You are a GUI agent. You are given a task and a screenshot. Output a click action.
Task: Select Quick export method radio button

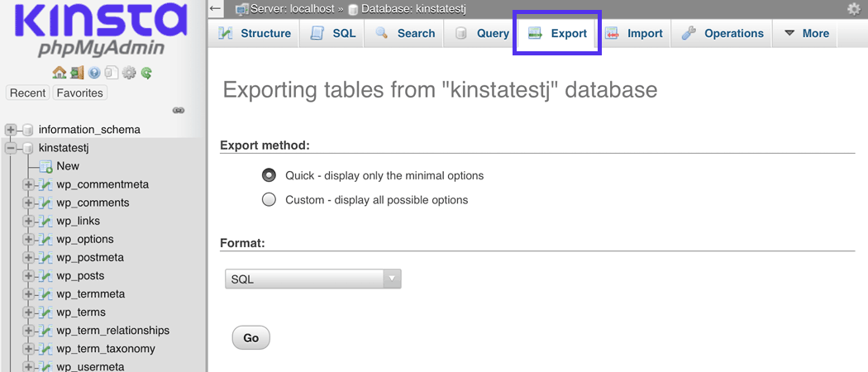tap(269, 175)
